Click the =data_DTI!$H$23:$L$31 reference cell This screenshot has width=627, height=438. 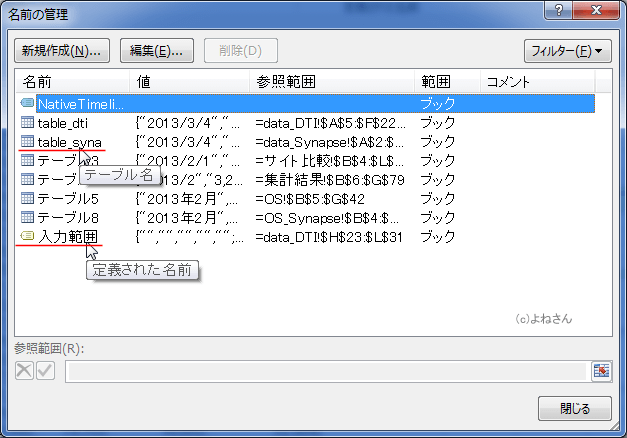pyautogui.click(x=329, y=237)
